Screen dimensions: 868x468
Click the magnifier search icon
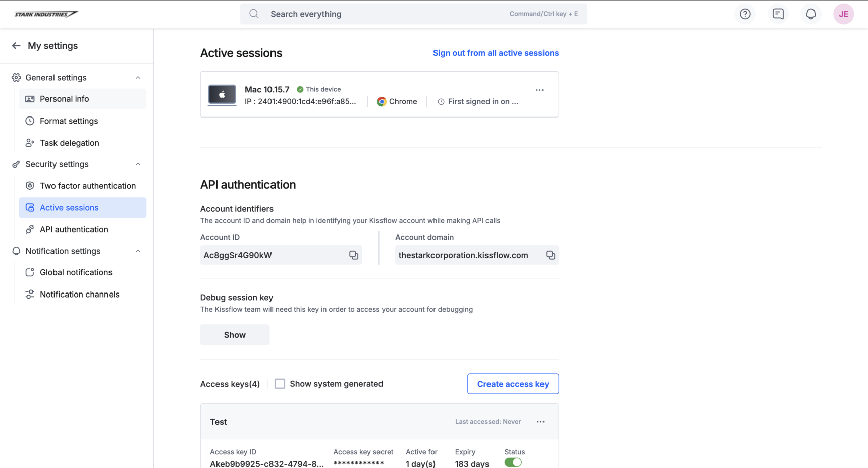254,14
